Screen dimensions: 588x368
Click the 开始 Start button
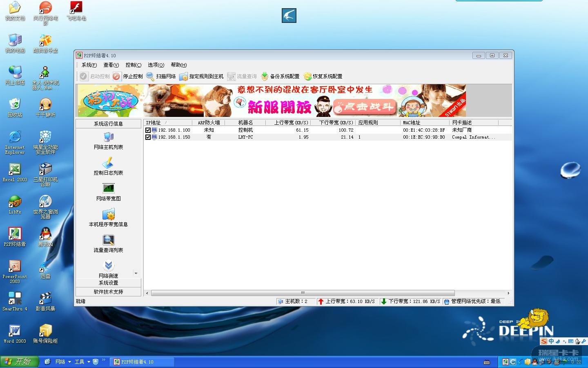[19, 362]
